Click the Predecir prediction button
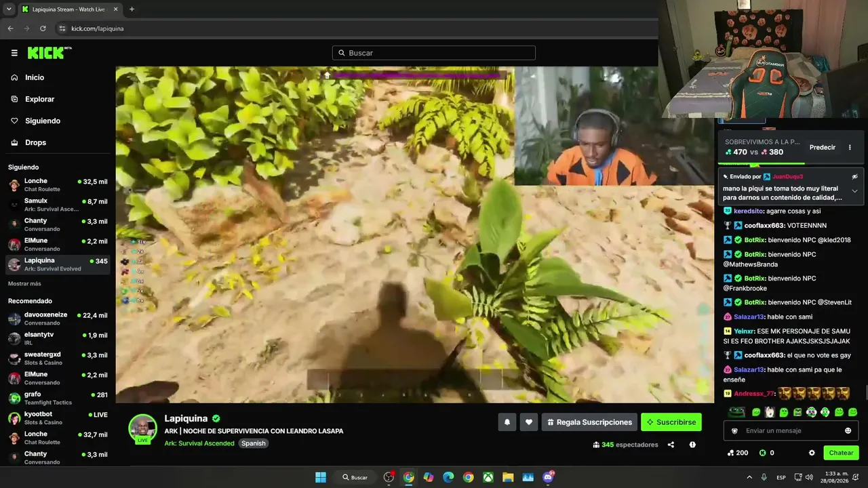The image size is (868, 488). pyautogui.click(x=823, y=147)
